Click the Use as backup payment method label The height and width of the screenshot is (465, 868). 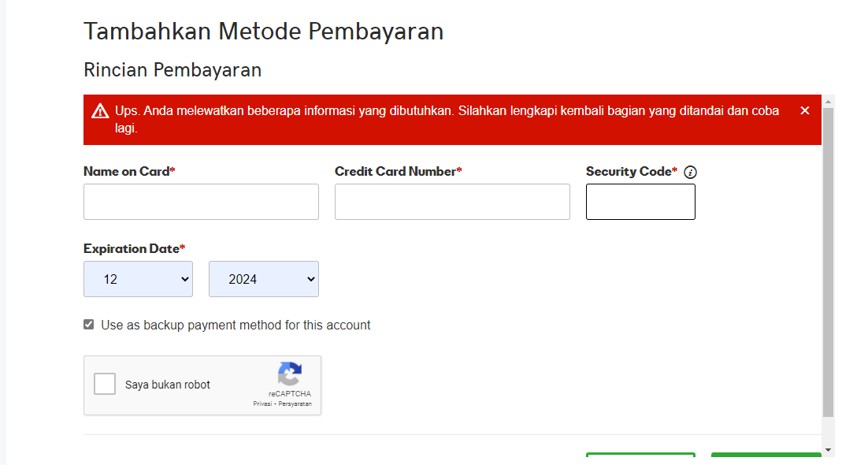pos(236,325)
